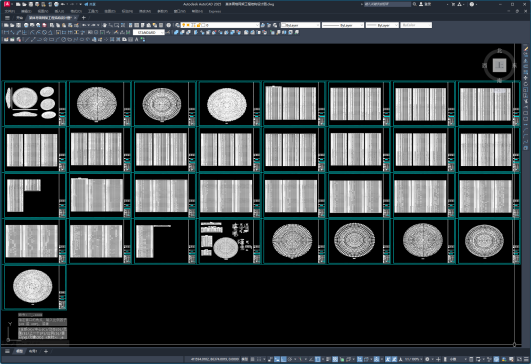Open the Autodesk App Store cart icon

coord(453,4)
